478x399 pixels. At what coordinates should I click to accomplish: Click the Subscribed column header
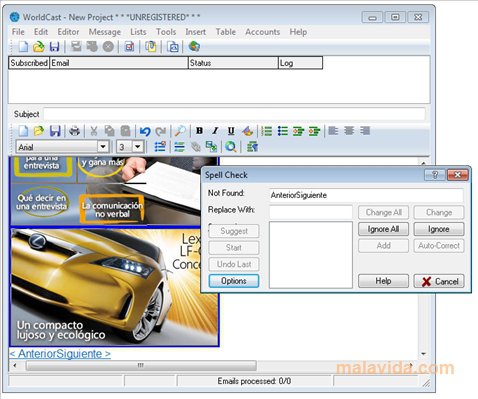point(29,63)
